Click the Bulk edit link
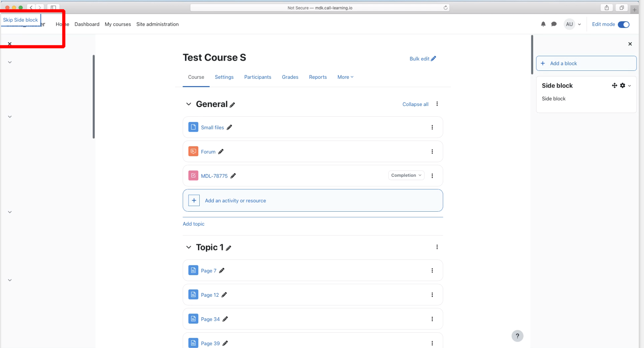 pyautogui.click(x=423, y=59)
